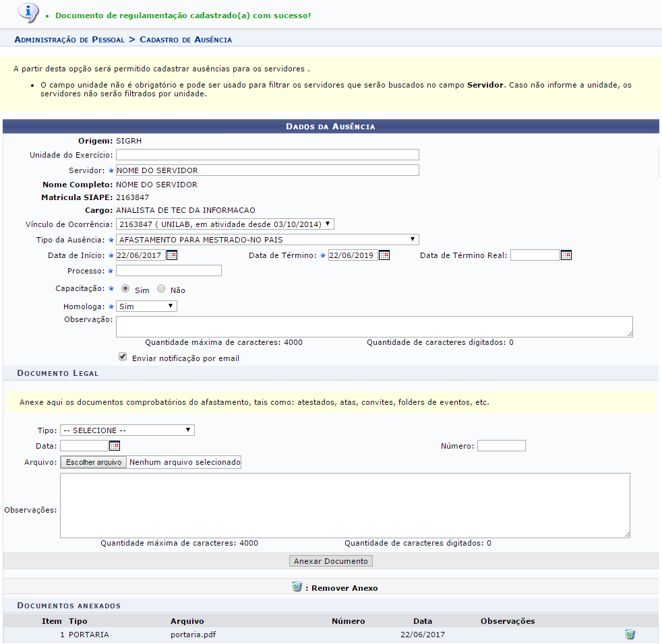Open calendar for Documento Legal Data field
Image resolution: width=662 pixels, height=644 pixels.
[x=114, y=446]
